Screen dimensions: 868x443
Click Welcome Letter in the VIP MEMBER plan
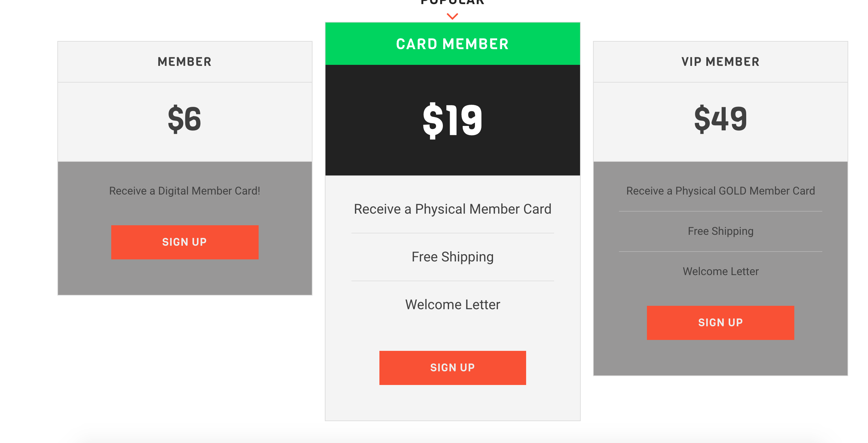[720, 271]
